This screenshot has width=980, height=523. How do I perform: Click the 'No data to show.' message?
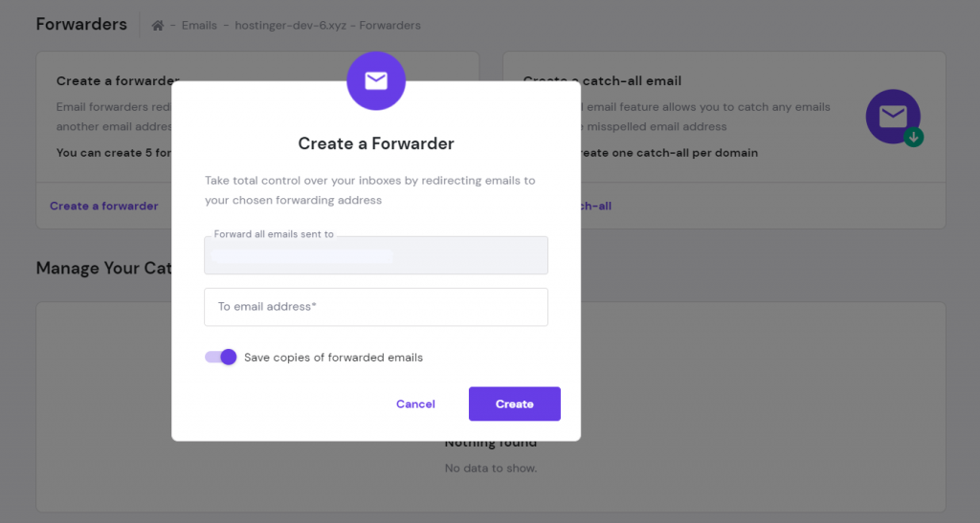(491, 469)
